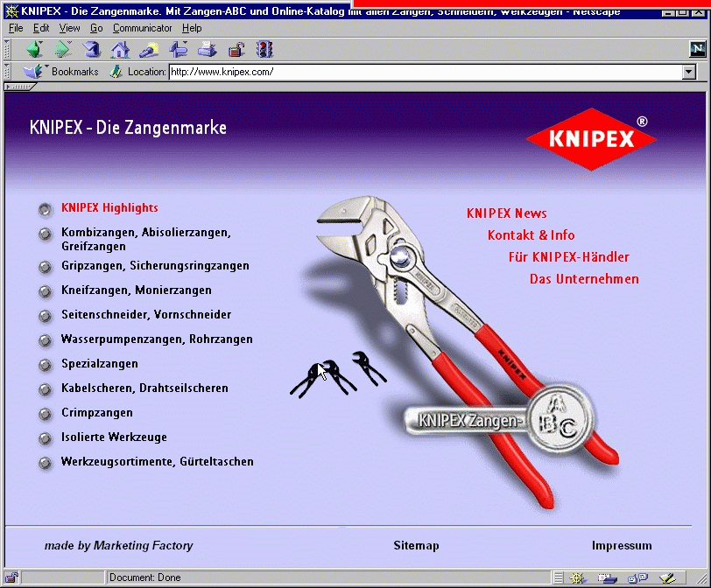Open Newsgroups from the component bar
The height and width of the screenshot is (588, 711).
pyautogui.click(x=637, y=577)
